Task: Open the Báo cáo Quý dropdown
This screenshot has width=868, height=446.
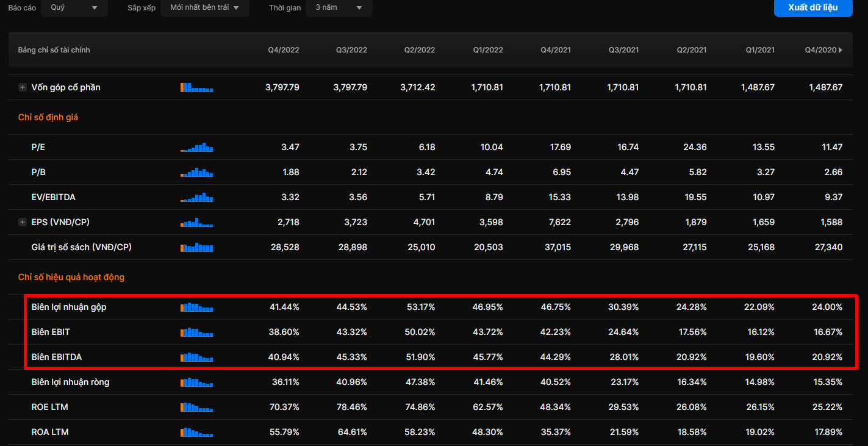Action: click(74, 8)
